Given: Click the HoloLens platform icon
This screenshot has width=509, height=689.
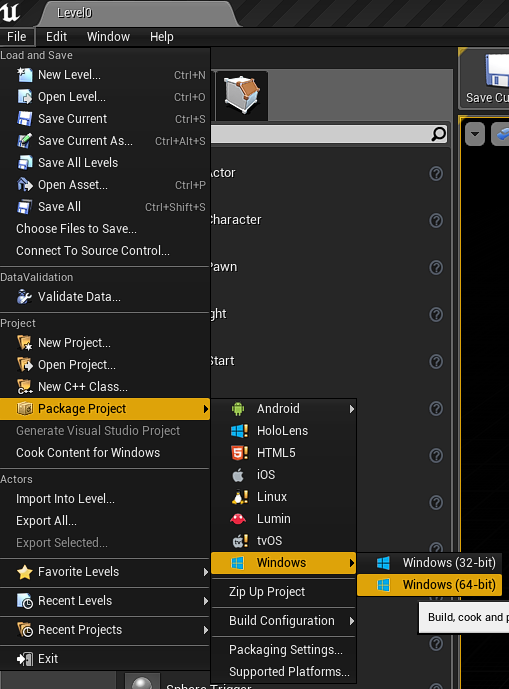Looking at the screenshot, I should pos(239,431).
